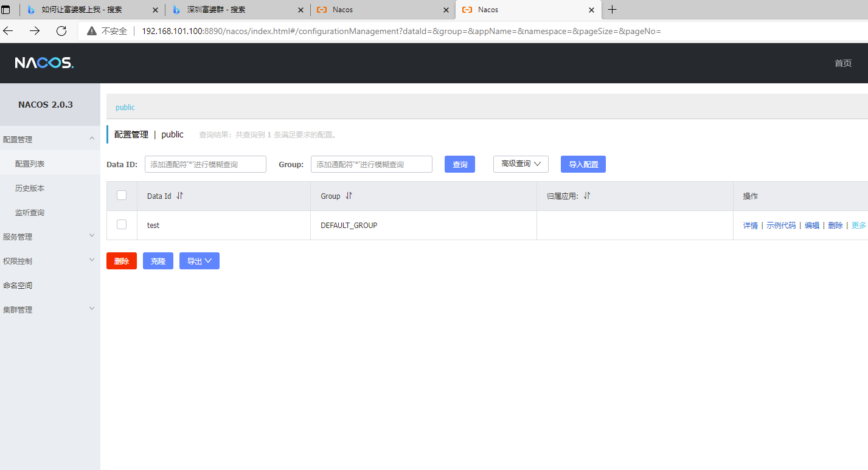Viewport: 868px width, 470px height.
Task: Click 删除 link in test row
Action: click(835, 225)
